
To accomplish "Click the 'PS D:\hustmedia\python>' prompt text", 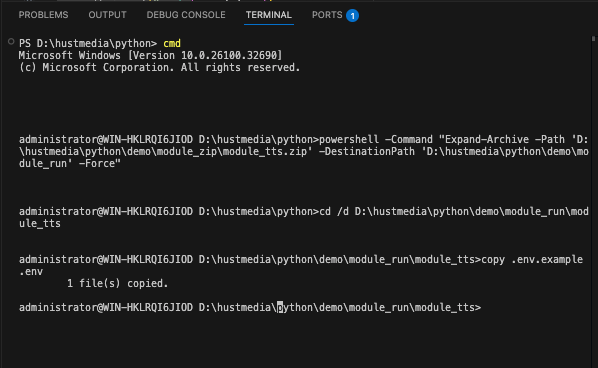I will 88,43.
